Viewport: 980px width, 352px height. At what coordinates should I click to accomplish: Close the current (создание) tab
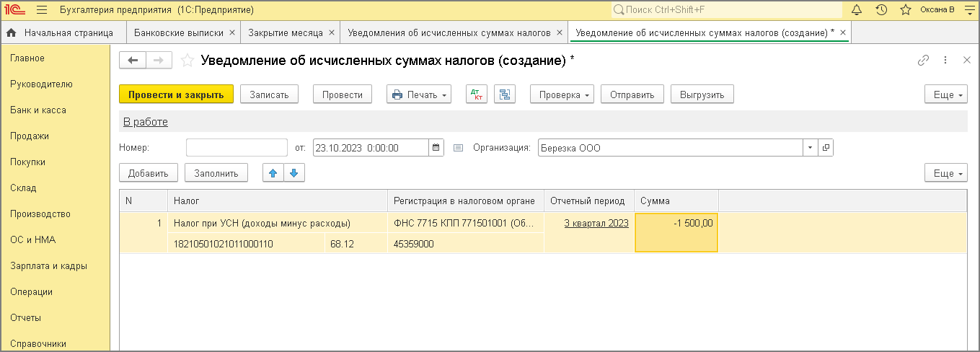point(843,32)
